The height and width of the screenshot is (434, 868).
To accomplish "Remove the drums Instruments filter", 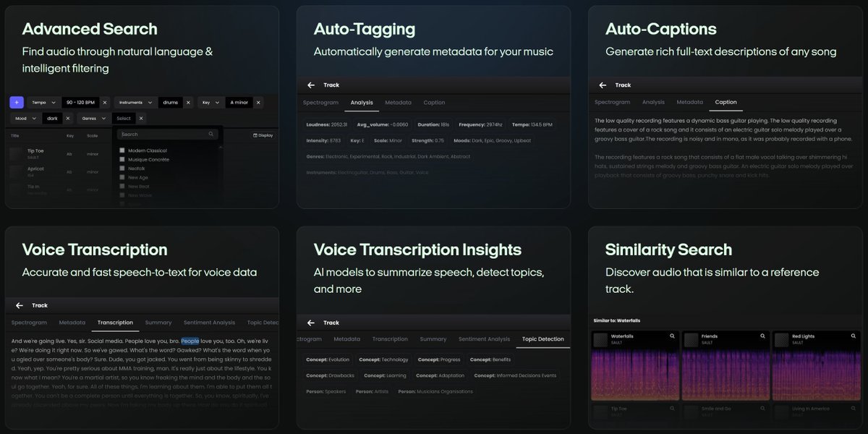I will click(x=188, y=103).
